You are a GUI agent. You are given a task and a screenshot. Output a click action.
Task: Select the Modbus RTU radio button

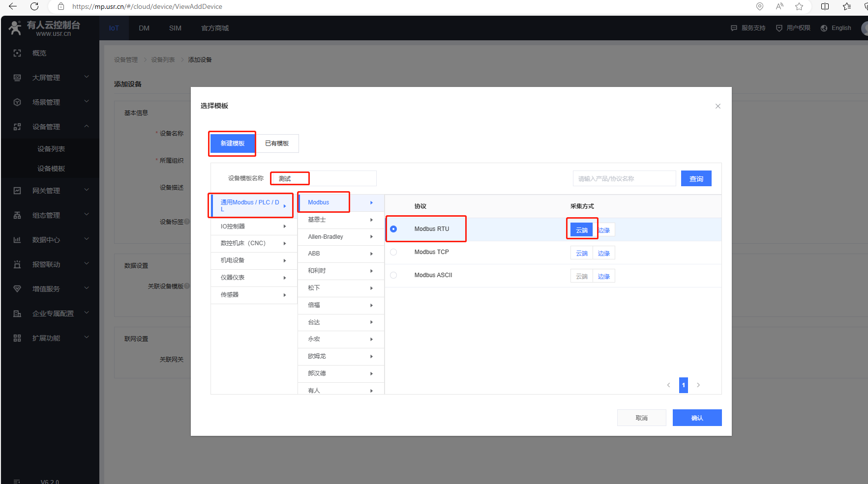click(393, 229)
